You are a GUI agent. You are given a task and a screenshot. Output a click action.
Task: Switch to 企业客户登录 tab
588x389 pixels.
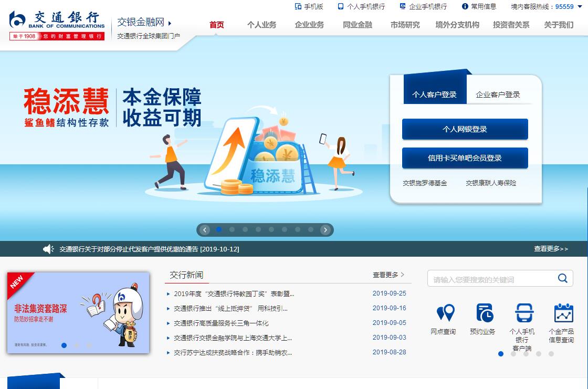tap(498, 94)
